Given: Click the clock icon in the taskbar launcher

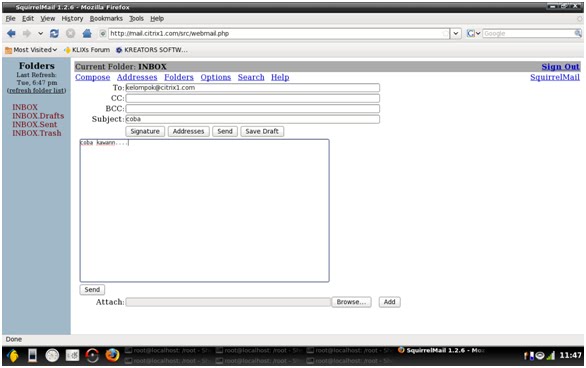Looking at the screenshot, I should point(52,355).
